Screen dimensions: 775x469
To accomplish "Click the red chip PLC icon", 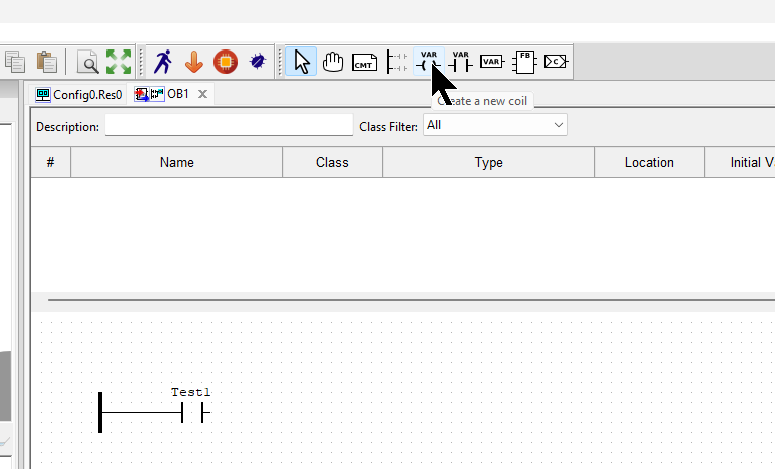I will [225, 62].
